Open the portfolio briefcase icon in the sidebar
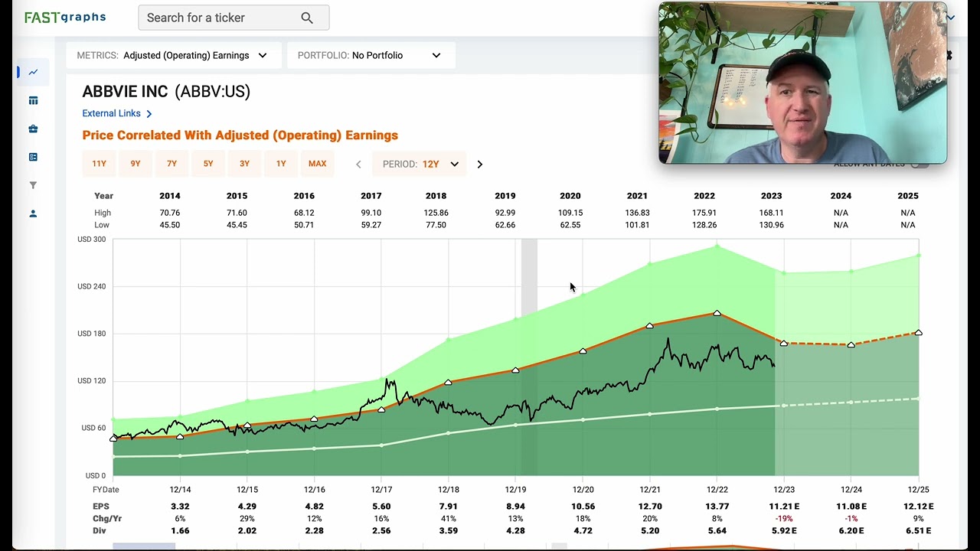 pyautogui.click(x=33, y=129)
